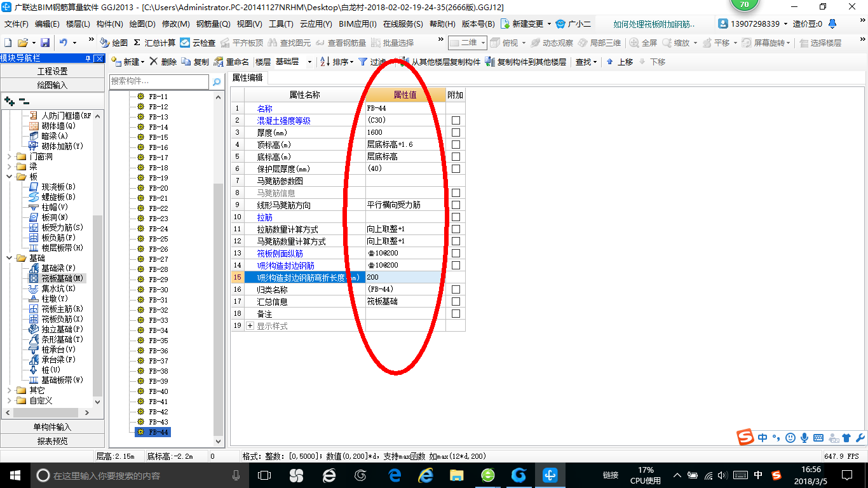The height and width of the screenshot is (488, 868).
Task: Click inside 搜索构件 search field
Action: pyautogui.click(x=159, y=81)
